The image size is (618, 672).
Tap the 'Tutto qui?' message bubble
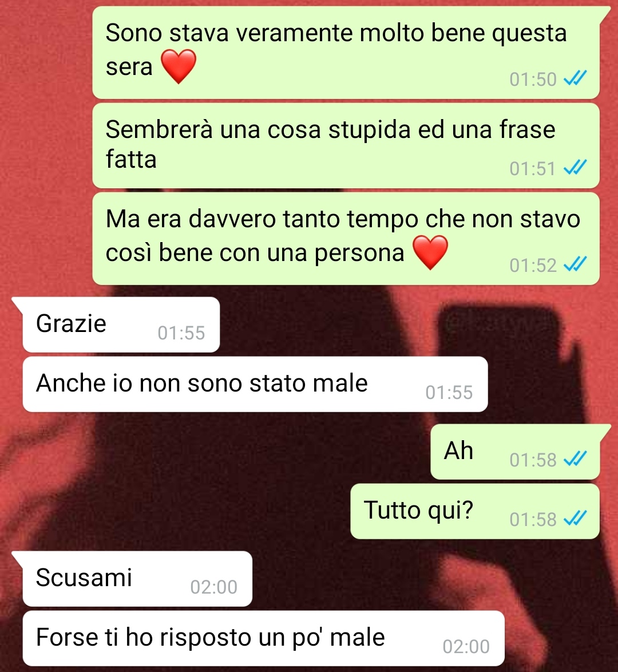[475, 511]
